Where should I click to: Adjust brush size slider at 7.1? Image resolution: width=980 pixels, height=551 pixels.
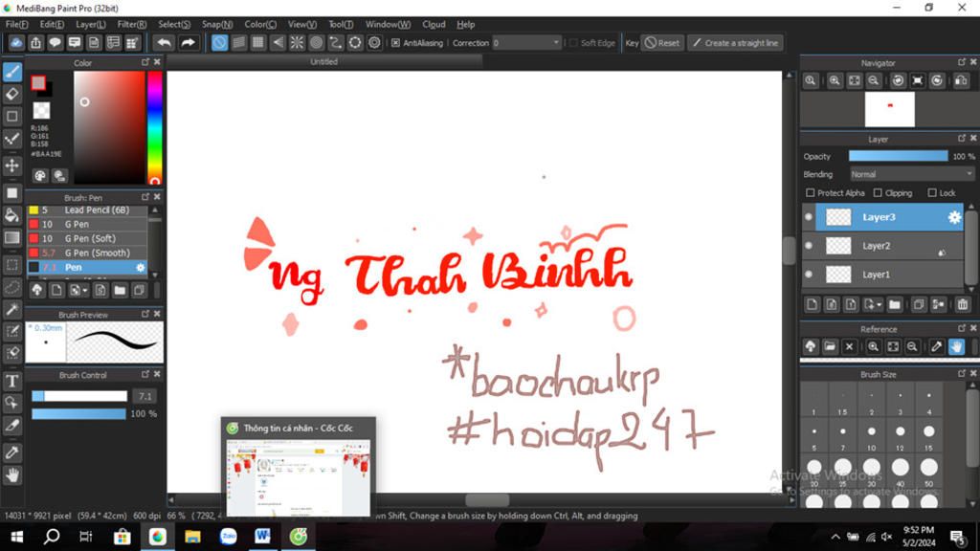[79, 396]
